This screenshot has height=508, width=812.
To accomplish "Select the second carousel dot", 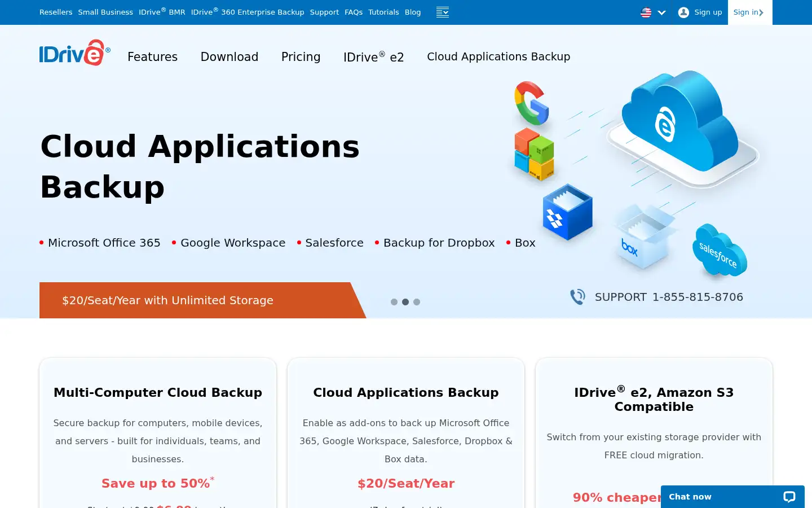I will (x=405, y=302).
